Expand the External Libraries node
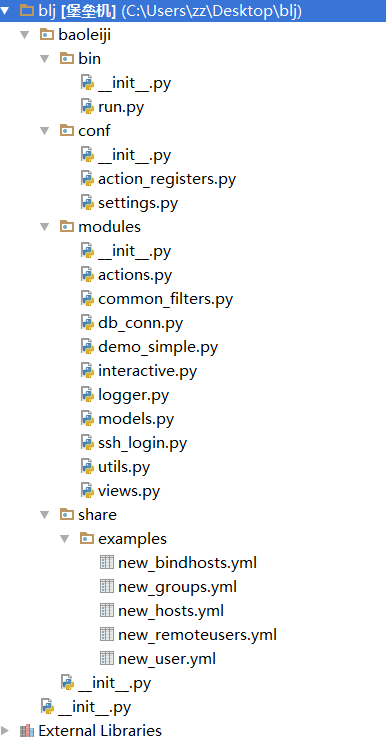This screenshot has width=386, height=749. click(5, 730)
